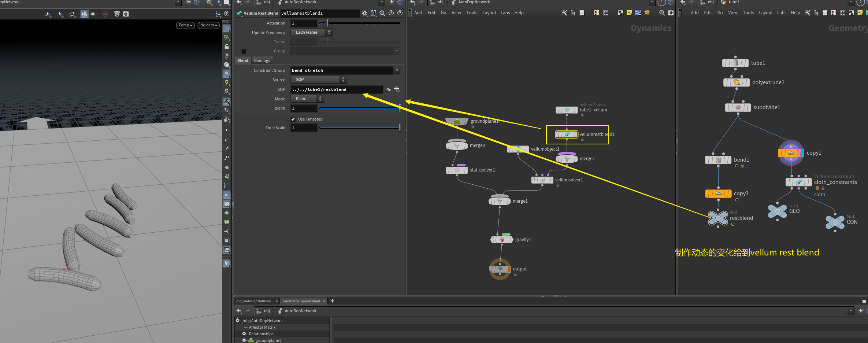This screenshot has height=343, width=868.
Task: Click the jump-to-operator arrow beside SOP path
Action: 388,90
